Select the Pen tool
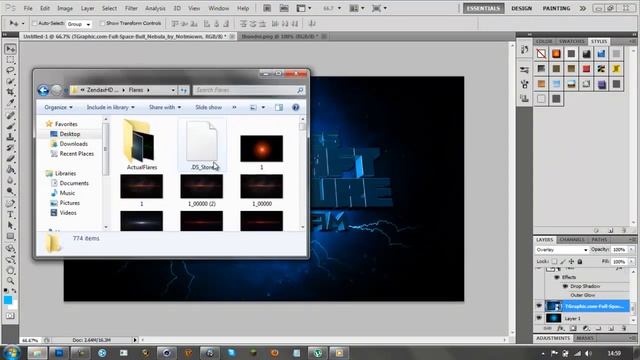 (11, 203)
